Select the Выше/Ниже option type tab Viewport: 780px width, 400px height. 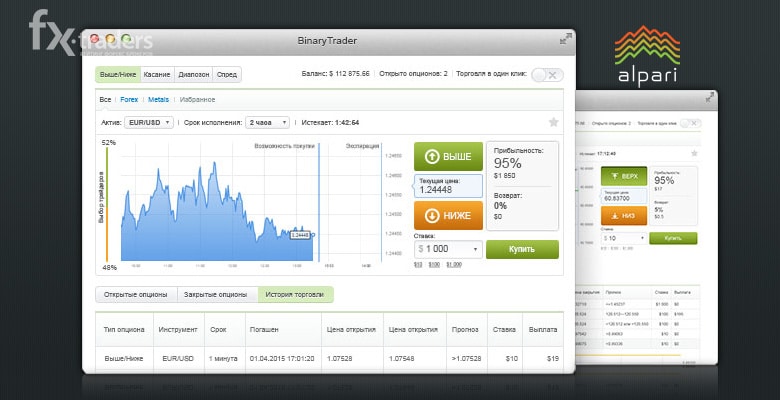pyautogui.click(x=118, y=75)
